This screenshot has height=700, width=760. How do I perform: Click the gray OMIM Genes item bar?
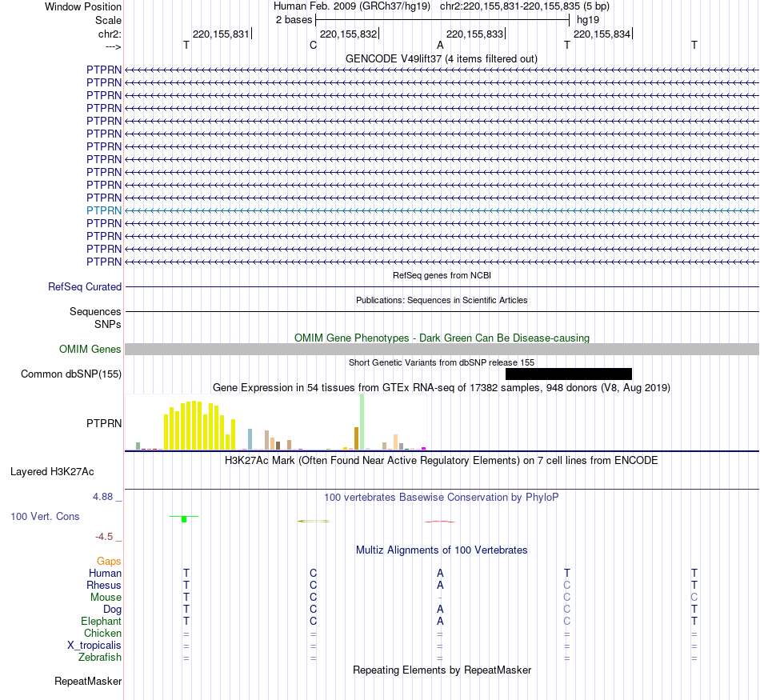pos(442,349)
